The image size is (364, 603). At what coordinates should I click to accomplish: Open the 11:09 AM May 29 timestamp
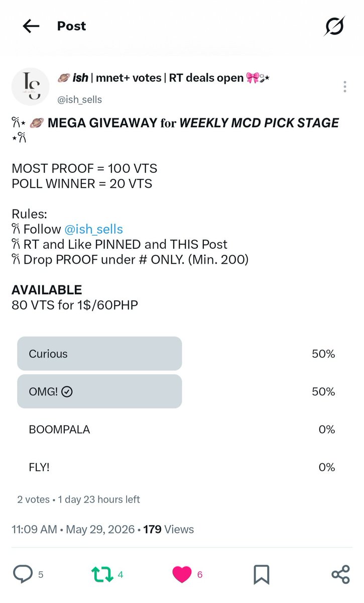(73, 529)
